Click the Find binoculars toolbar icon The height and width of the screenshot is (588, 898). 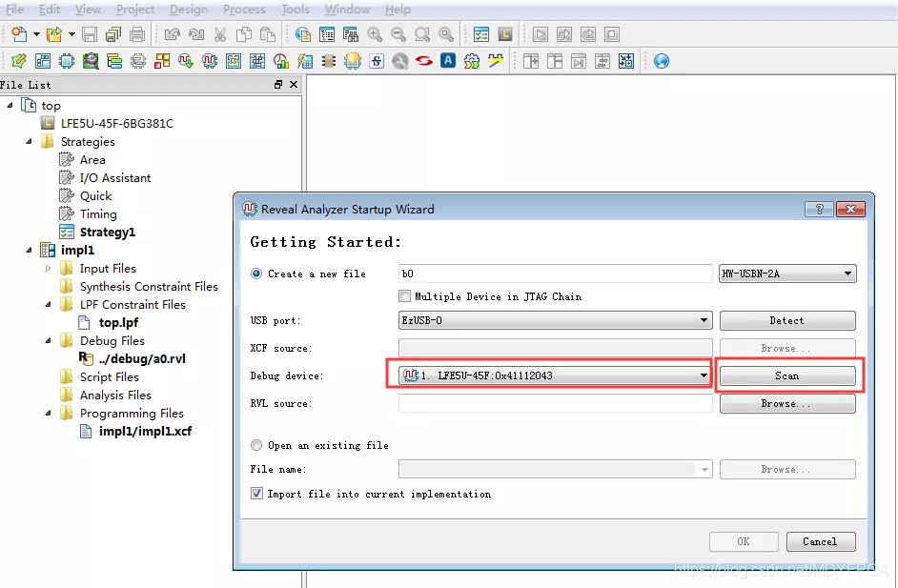351,35
